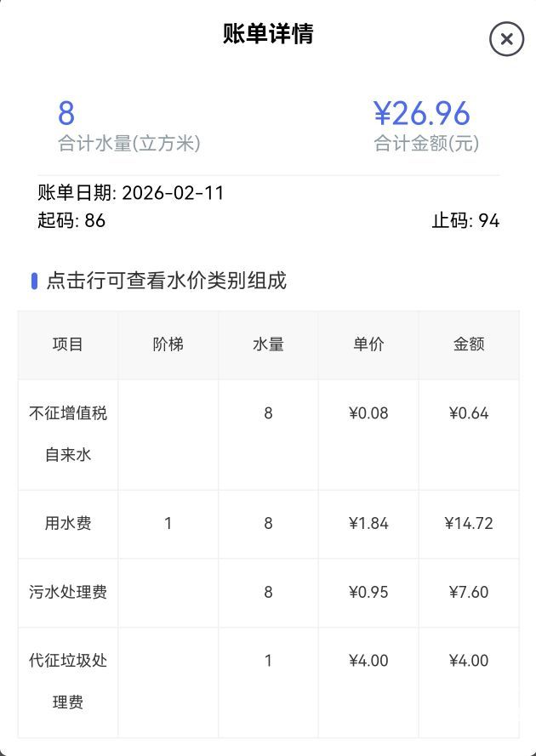Click the 用水费 row label
Viewport: 536px width, 756px height.
[x=68, y=524]
